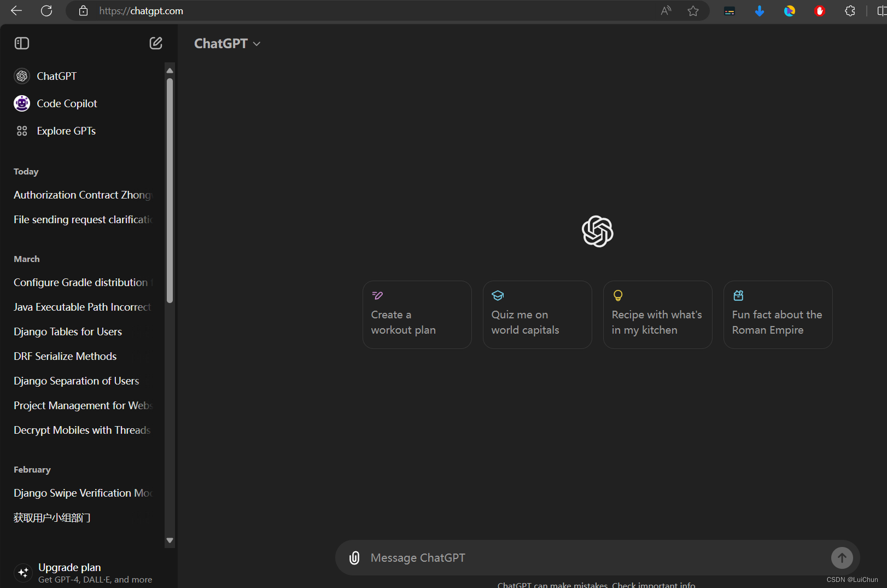Choose Recipe with what's in my kitchen
Image resolution: width=887 pixels, height=588 pixels.
pyautogui.click(x=658, y=315)
